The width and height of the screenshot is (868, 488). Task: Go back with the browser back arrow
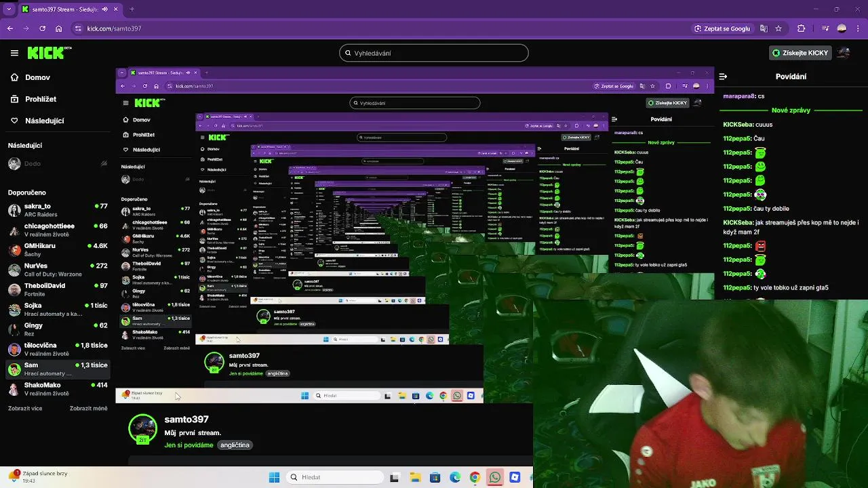10,28
